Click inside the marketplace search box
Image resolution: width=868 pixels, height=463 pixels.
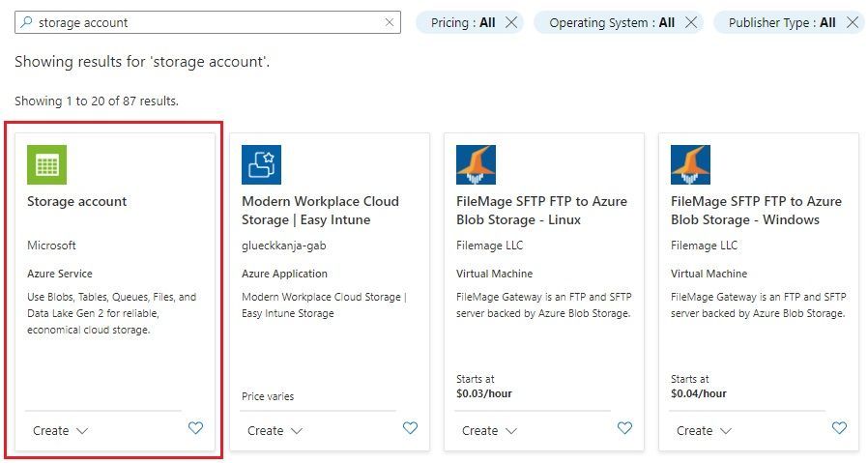(208, 22)
